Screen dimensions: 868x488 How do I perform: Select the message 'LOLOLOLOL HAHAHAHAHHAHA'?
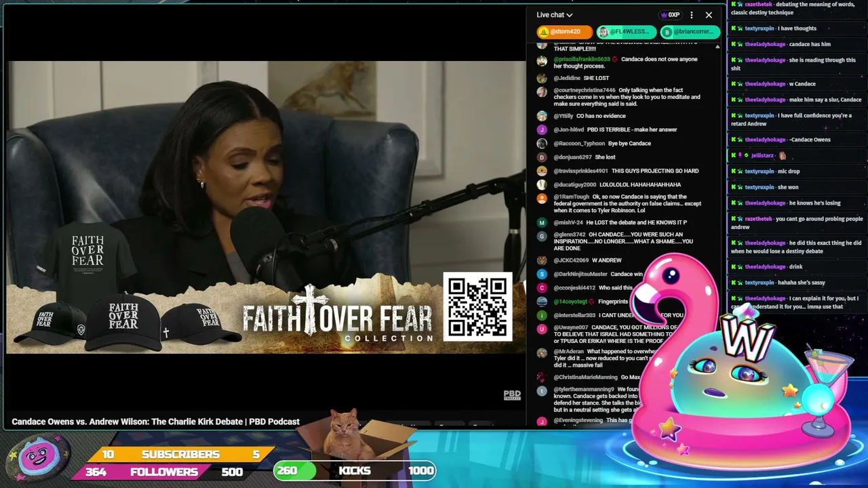[640, 184]
